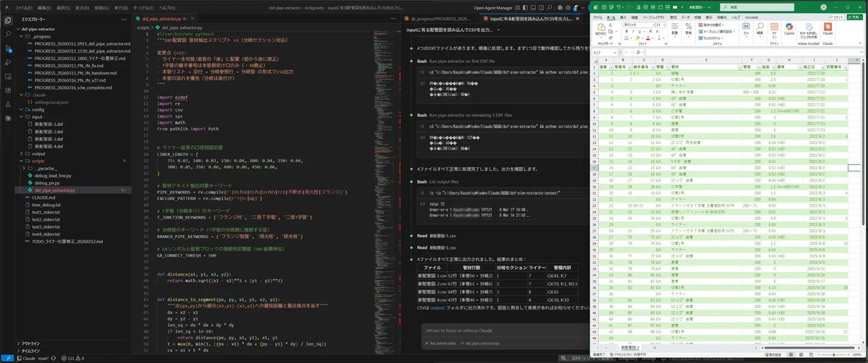Click the Excel search box
This screenshot has height=363, width=868.
click(x=757, y=7)
